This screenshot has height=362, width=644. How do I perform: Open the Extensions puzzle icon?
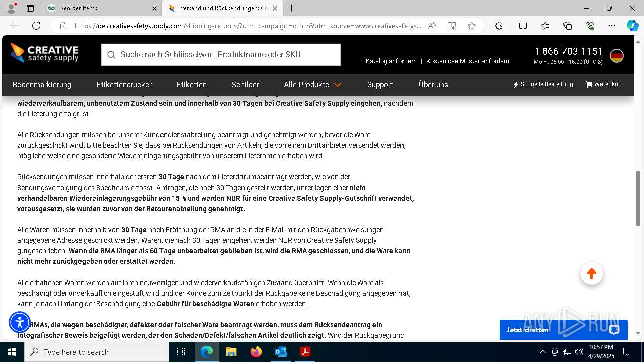499,26
